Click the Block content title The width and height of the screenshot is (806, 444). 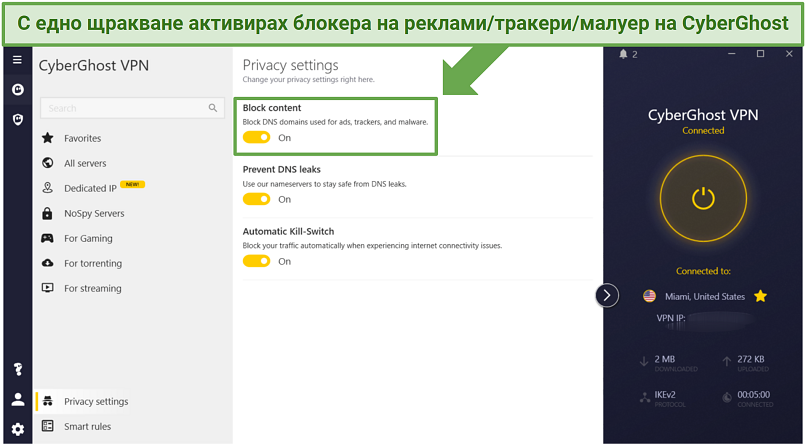(272, 108)
